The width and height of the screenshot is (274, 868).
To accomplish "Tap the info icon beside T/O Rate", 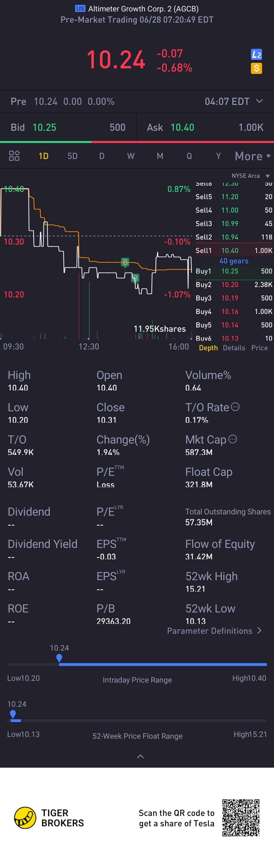I will (235, 407).
